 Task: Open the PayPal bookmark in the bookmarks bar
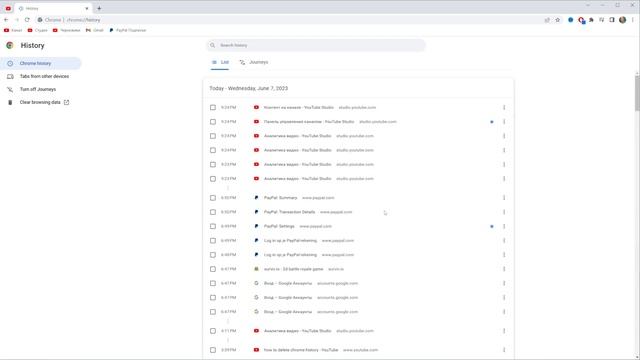(128, 30)
